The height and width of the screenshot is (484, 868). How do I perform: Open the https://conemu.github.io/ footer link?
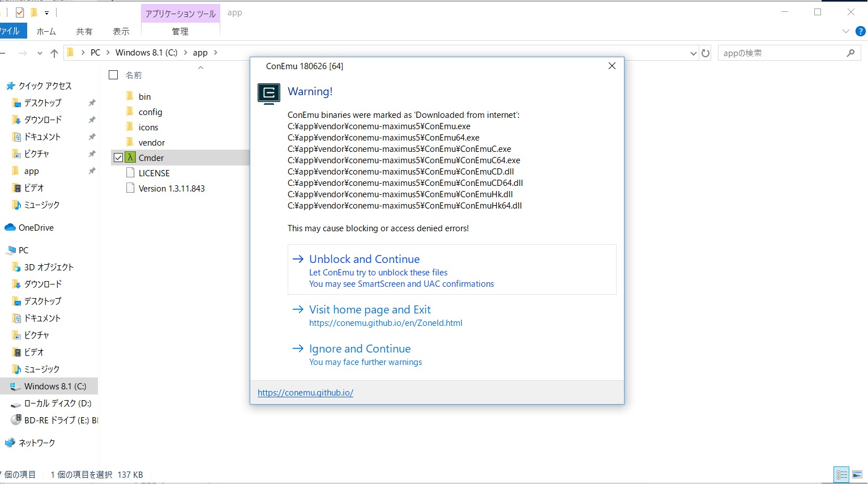(305, 392)
